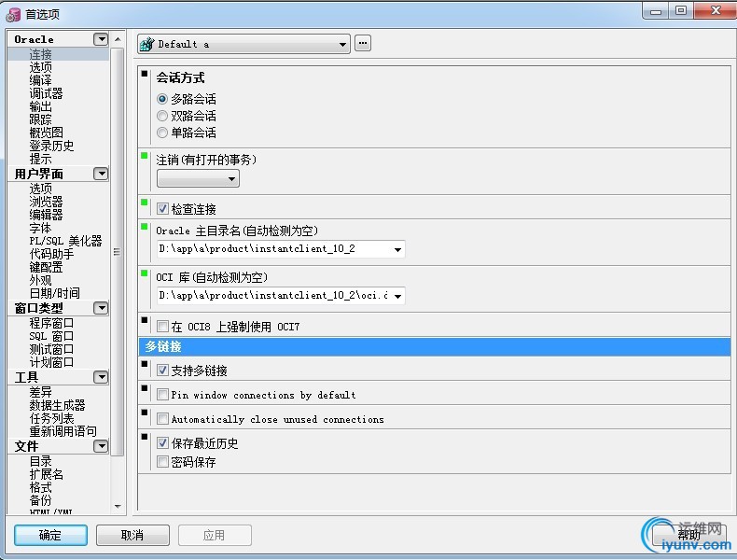Toggle the 检查连接 checkbox
This screenshot has height=560, width=737.
162,208
